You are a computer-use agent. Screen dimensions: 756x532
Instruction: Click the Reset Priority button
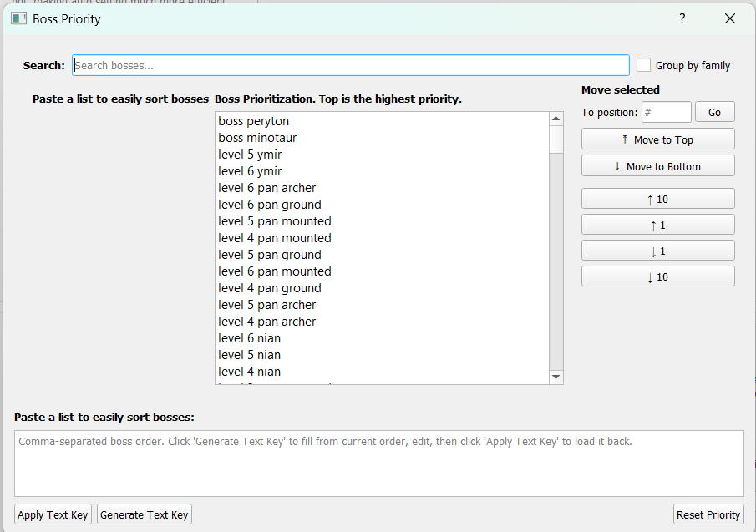(708, 514)
